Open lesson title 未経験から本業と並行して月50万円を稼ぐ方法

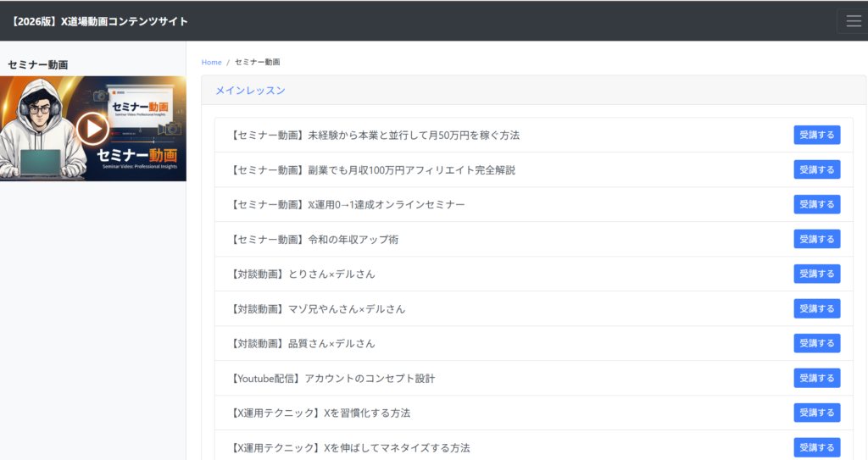[375, 136]
